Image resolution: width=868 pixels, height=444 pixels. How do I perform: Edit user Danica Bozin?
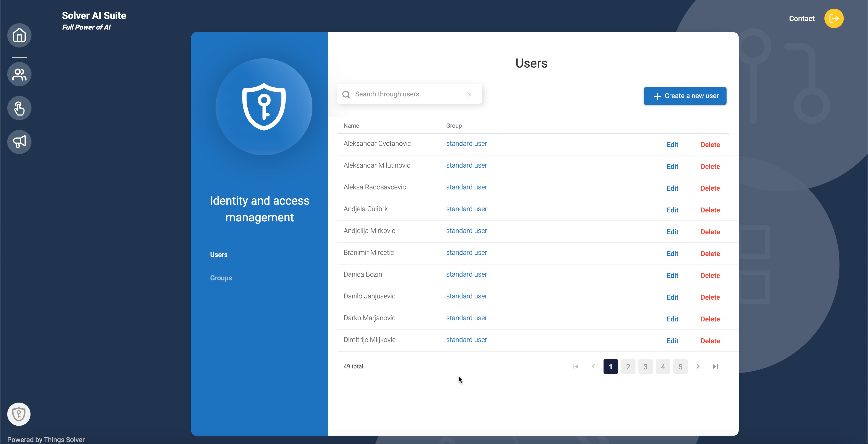(x=673, y=275)
